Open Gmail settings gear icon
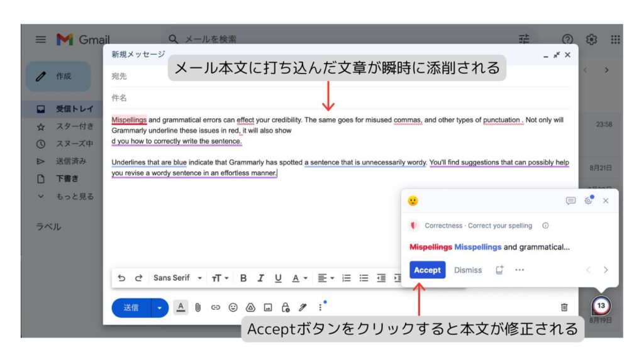644x362 pixels. pyautogui.click(x=591, y=40)
